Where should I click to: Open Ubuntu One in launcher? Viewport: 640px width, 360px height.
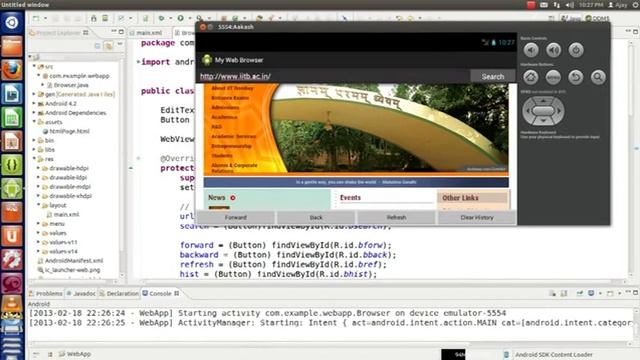(12, 236)
